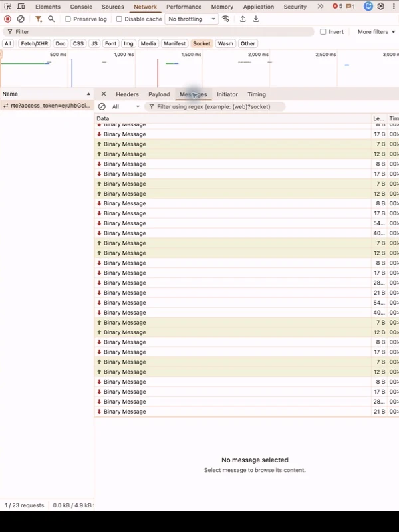Image resolution: width=399 pixels, height=532 pixels.
Task: Open network conditions wifi icon
Action: (x=225, y=19)
